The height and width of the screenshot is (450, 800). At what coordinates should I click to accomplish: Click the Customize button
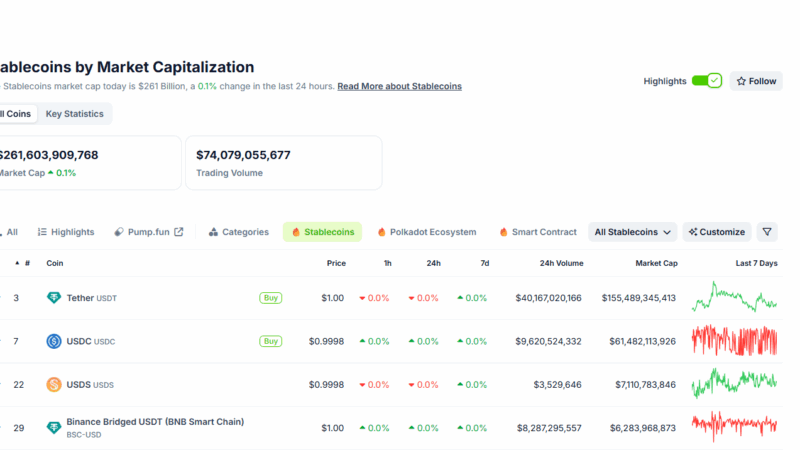click(717, 232)
